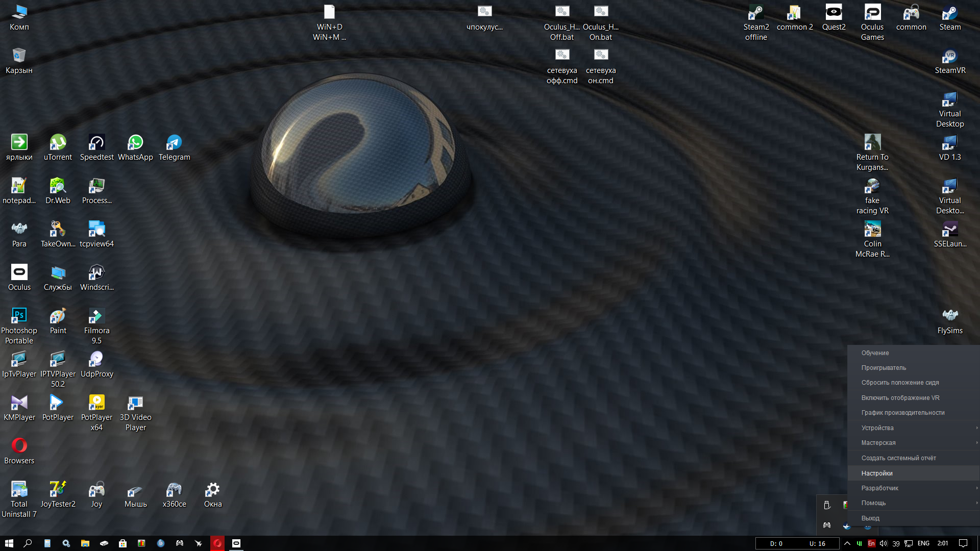Switch input language via ENG indicator
This screenshot has width=980, height=551.
point(923,543)
